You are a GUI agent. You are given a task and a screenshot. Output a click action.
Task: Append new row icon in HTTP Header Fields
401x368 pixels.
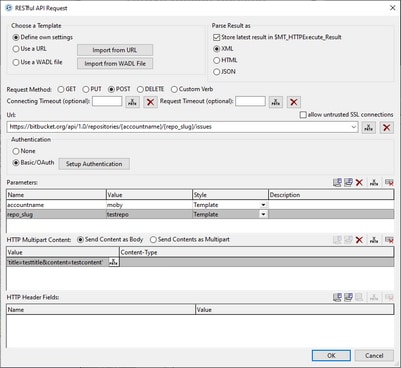pyautogui.click(x=337, y=297)
